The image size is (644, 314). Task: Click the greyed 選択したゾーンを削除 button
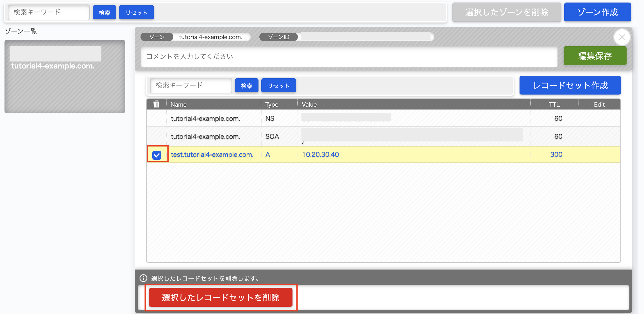[x=506, y=12]
